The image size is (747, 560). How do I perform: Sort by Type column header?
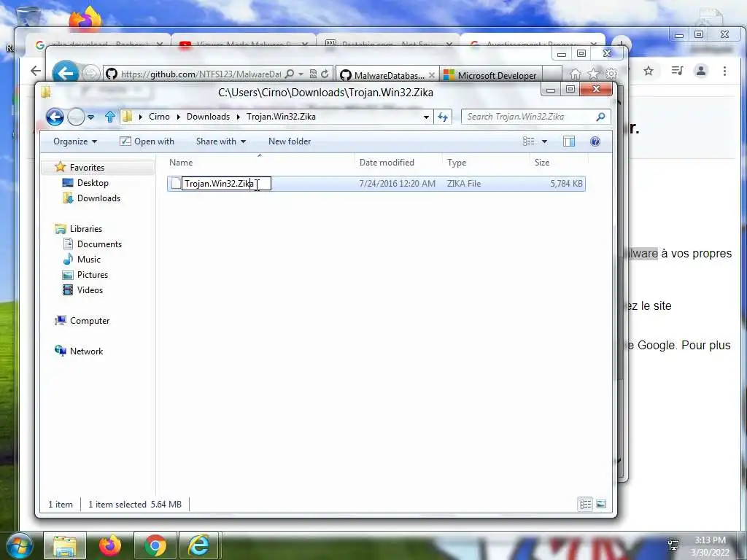485,163
